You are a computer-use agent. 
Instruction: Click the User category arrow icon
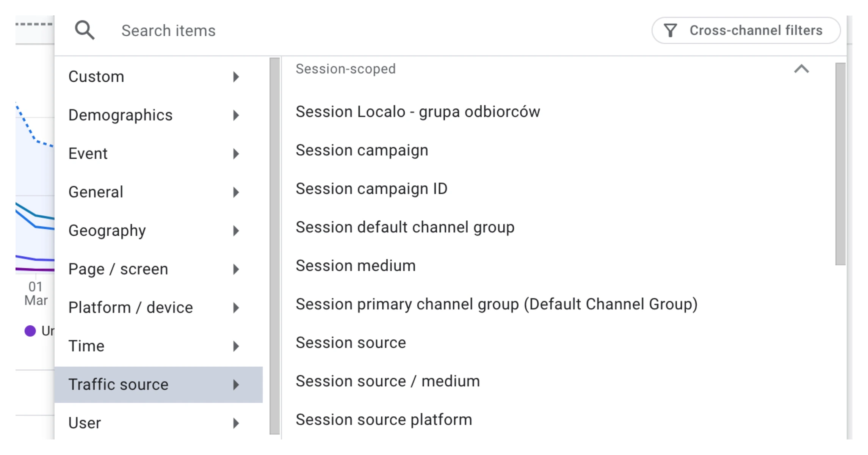[x=236, y=423]
